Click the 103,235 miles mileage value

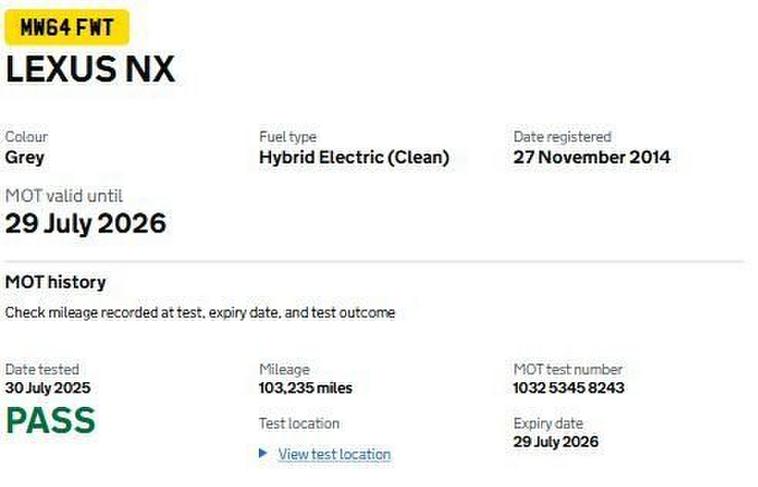click(305, 388)
